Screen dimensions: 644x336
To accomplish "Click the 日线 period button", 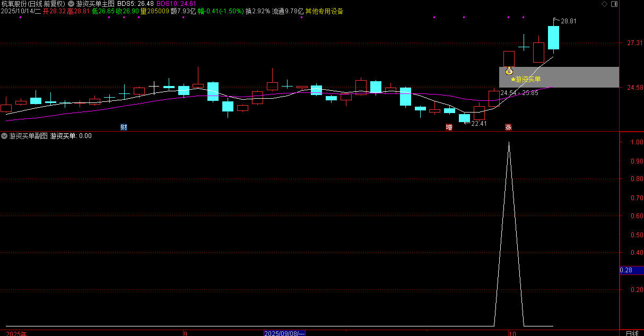I will tap(631, 333).
